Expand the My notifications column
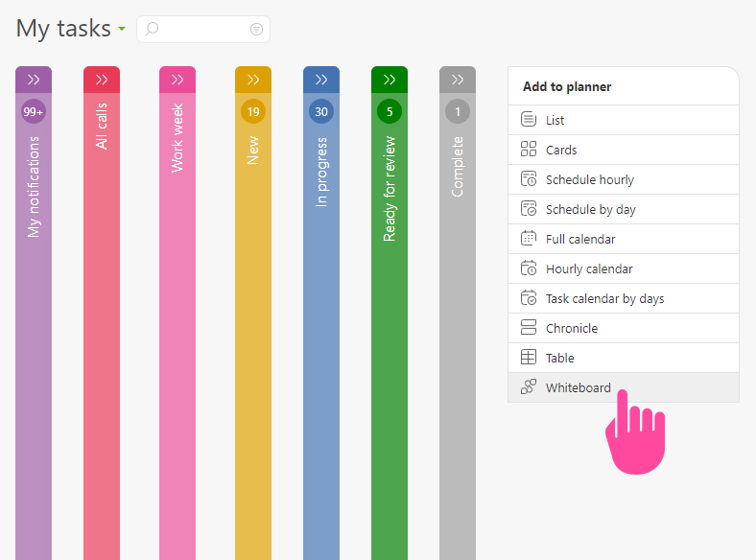 [x=34, y=80]
